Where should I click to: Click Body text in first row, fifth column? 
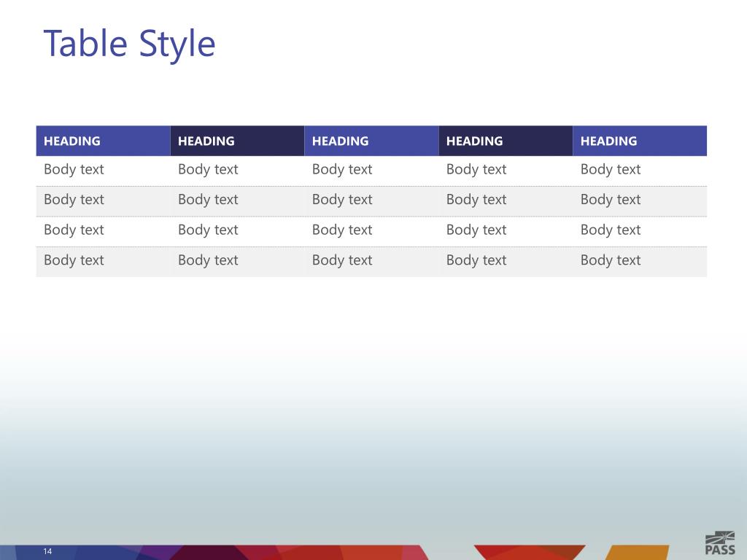point(611,169)
